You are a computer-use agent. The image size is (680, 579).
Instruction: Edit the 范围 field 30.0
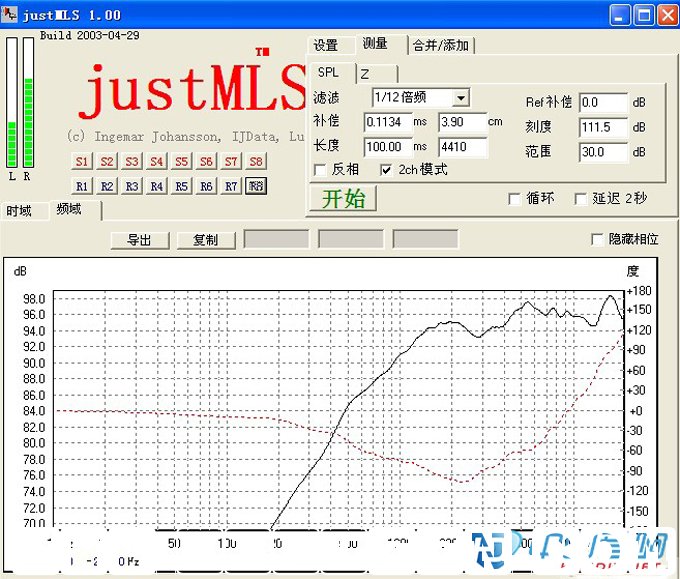pos(603,152)
